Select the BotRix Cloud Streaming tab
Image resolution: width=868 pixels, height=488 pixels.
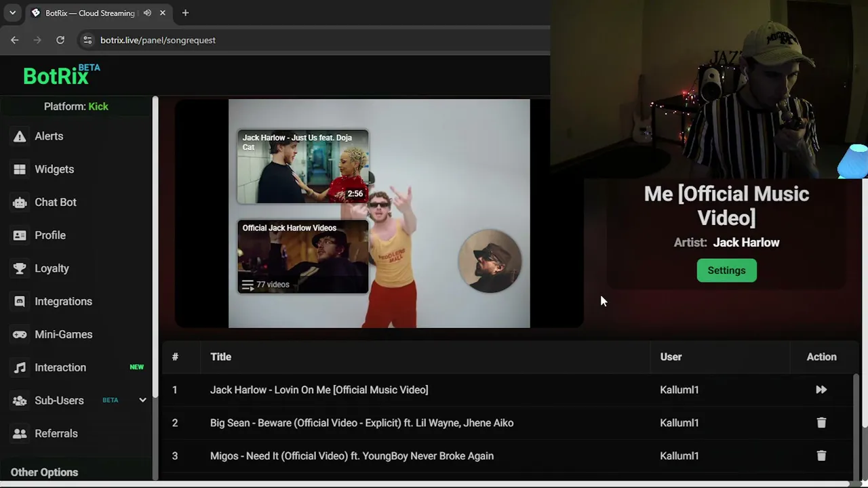(90, 13)
